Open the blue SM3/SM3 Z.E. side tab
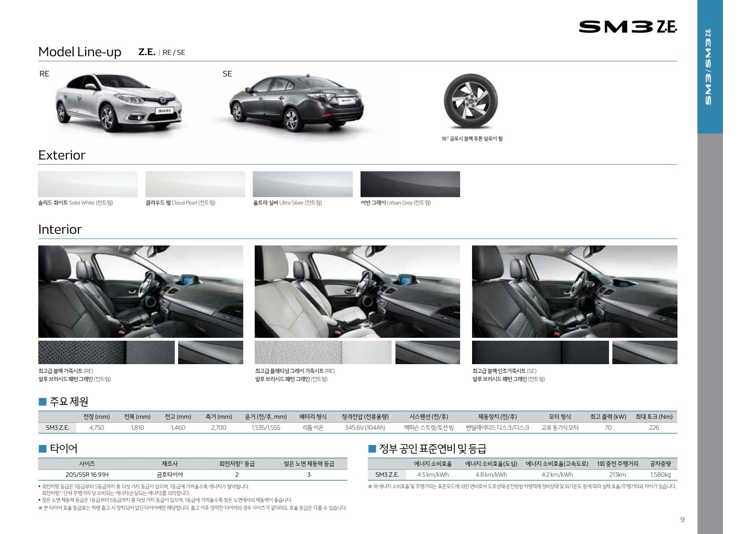Screen dimensions: 756x534 710,67
